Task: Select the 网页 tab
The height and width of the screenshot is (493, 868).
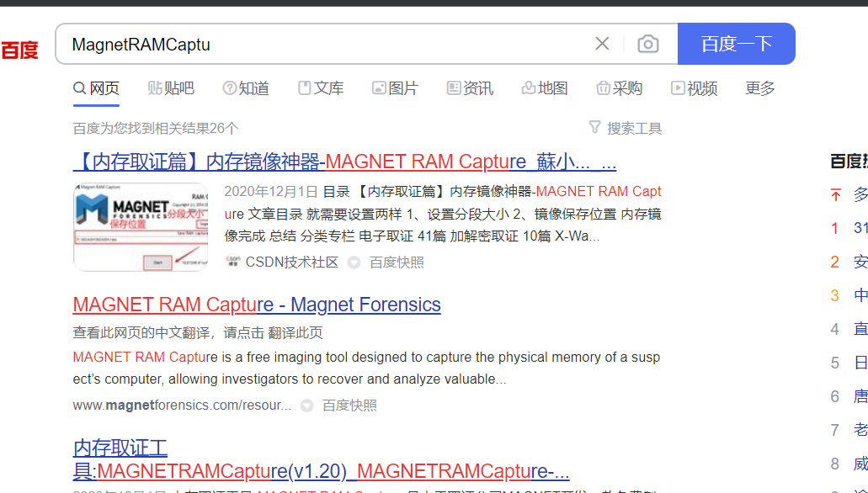Action: tap(96, 88)
